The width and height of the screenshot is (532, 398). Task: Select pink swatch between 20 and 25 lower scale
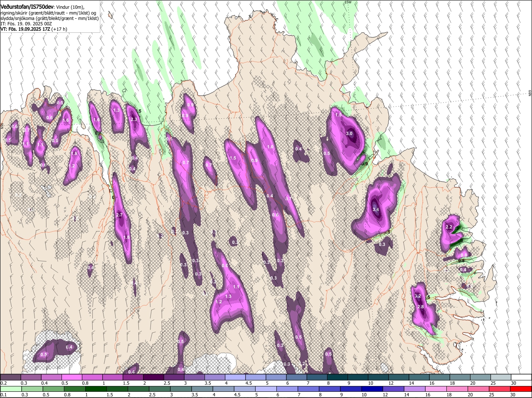coord(479,389)
